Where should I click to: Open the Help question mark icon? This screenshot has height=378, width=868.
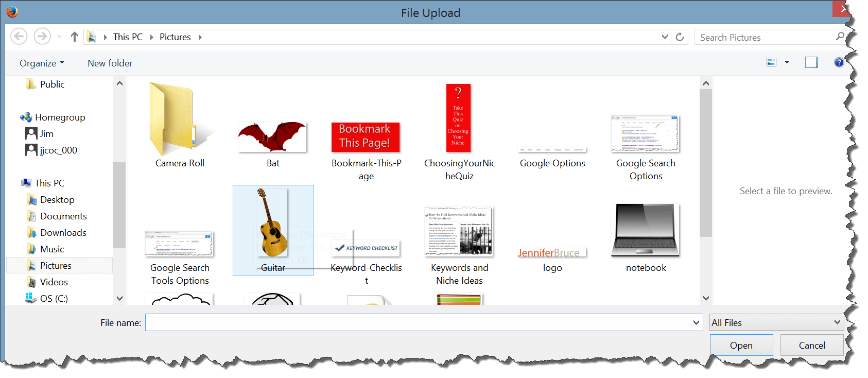[839, 62]
